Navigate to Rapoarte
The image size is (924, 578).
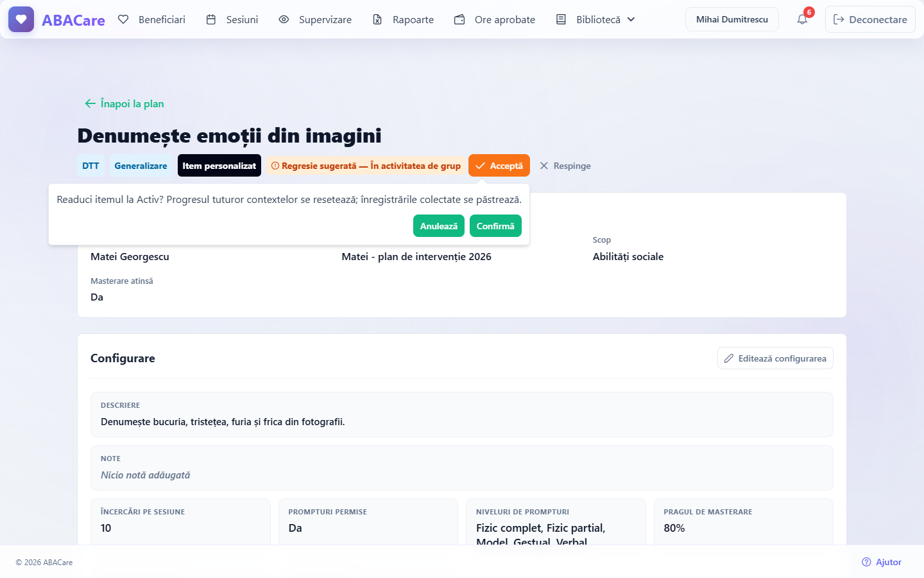tap(403, 19)
